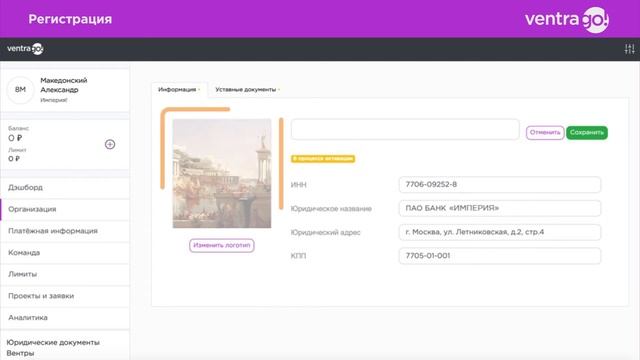Open Аналитика in the sidebar
Viewport: 640px width, 360px height.
point(65,318)
